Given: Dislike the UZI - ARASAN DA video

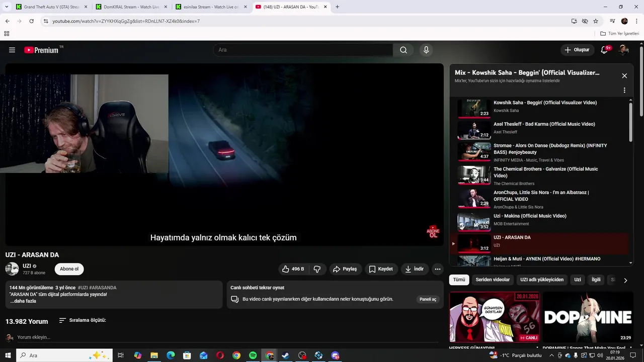Looking at the screenshot, I should click(317, 269).
